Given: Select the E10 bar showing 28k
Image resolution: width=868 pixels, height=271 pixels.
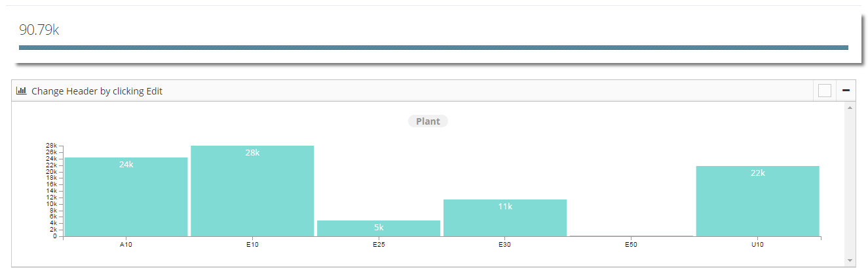Looking at the screenshot, I should [x=252, y=191].
